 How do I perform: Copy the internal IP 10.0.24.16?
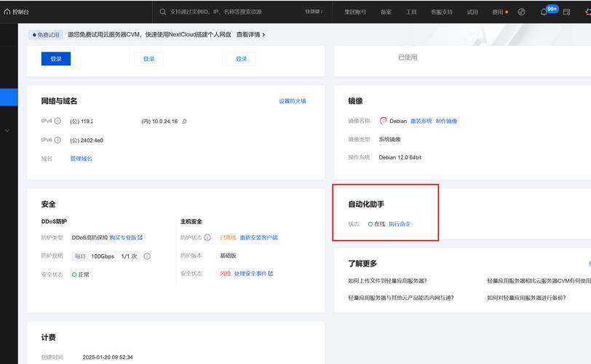coord(184,122)
